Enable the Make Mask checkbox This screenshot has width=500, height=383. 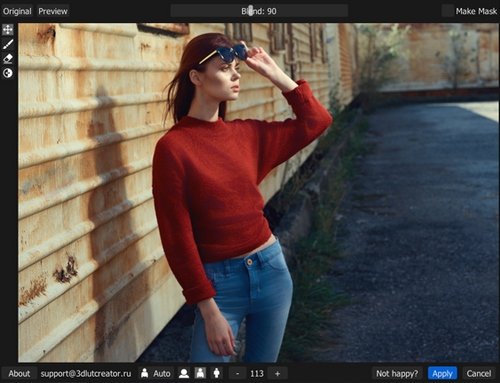pos(447,11)
